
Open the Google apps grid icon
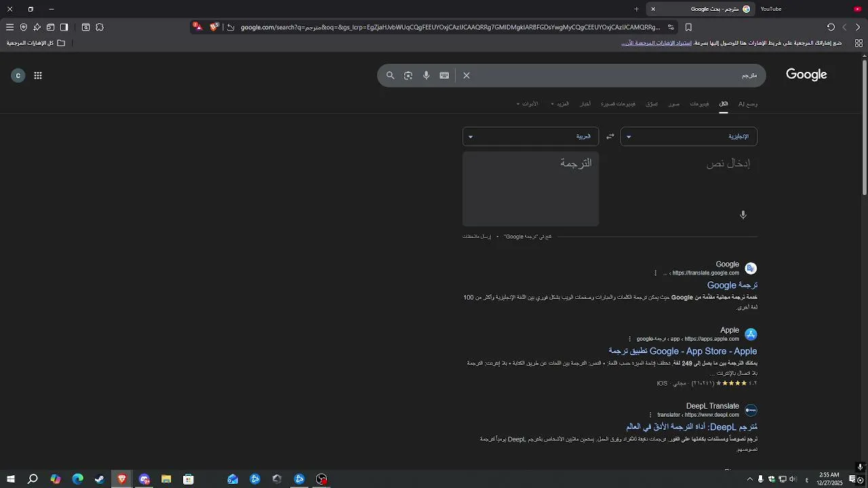(38, 75)
